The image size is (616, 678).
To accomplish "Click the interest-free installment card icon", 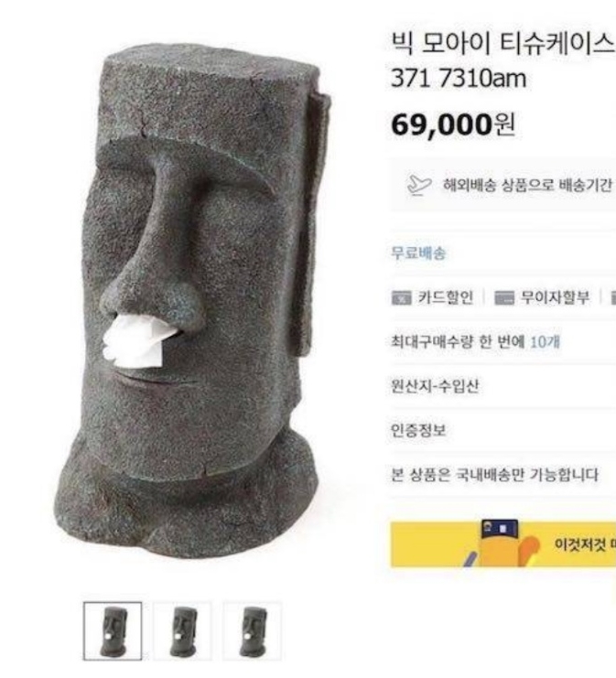I will tap(504, 298).
